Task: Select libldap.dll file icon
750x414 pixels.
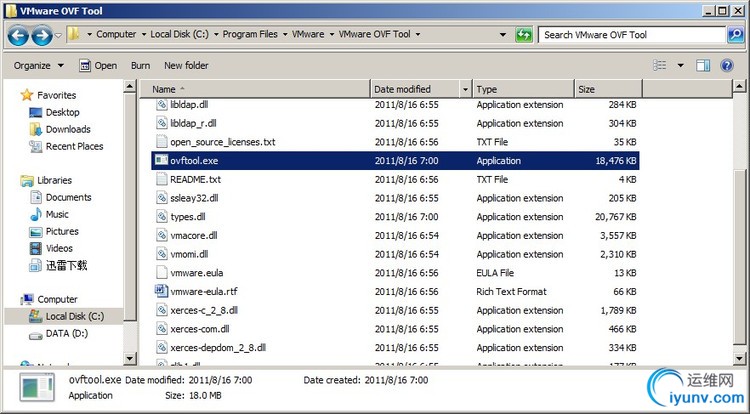Action: tap(162, 105)
